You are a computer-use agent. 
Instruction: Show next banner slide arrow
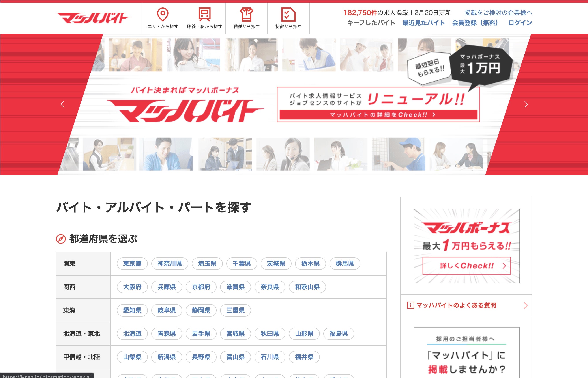(526, 104)
